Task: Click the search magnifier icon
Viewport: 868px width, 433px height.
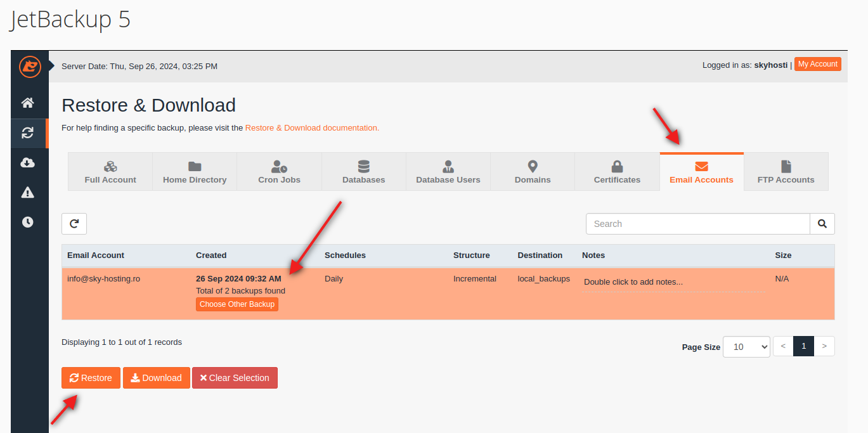Action: 822,224
